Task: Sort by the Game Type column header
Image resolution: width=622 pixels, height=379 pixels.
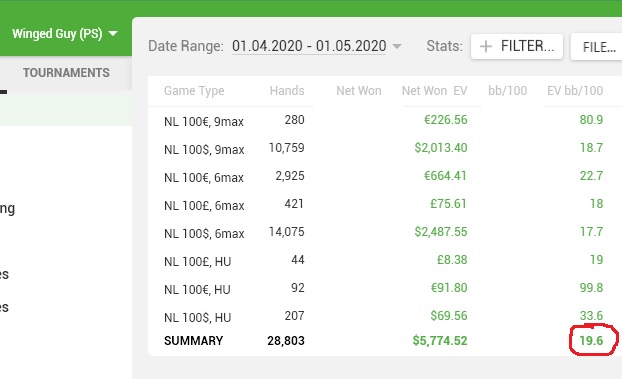Action: tap(194, 91)
